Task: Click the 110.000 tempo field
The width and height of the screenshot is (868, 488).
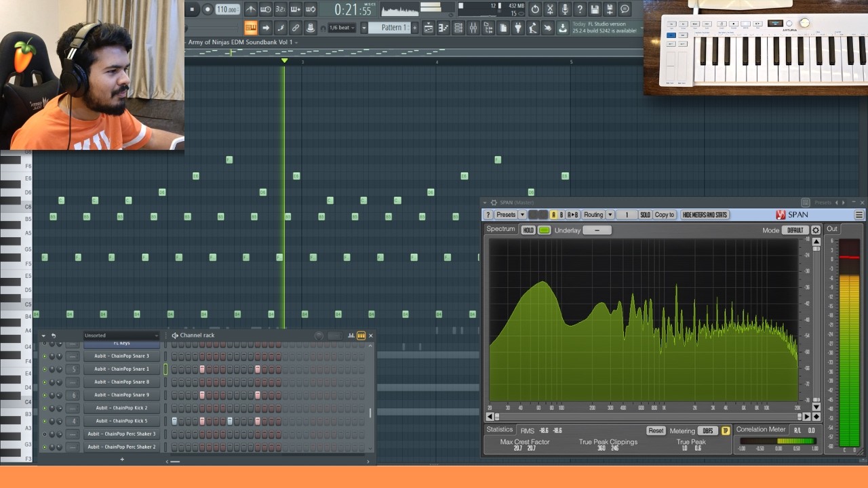Action: tap(227, 9)
